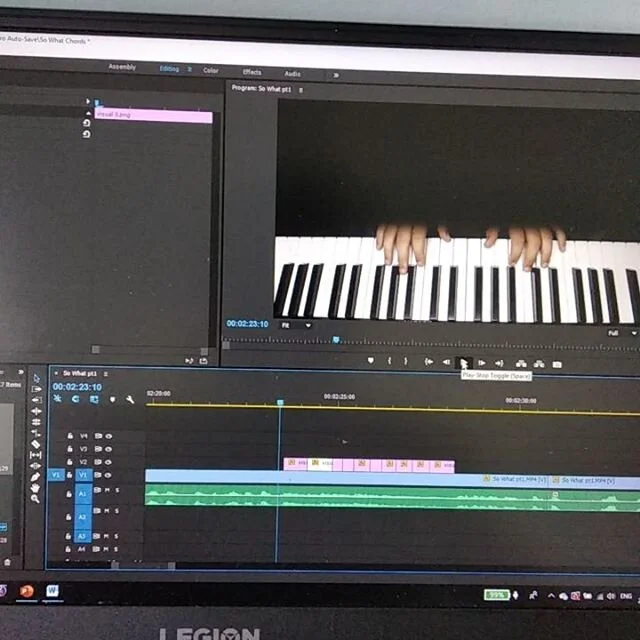Select the Rate Stretch tool

[x=36, y=433]
